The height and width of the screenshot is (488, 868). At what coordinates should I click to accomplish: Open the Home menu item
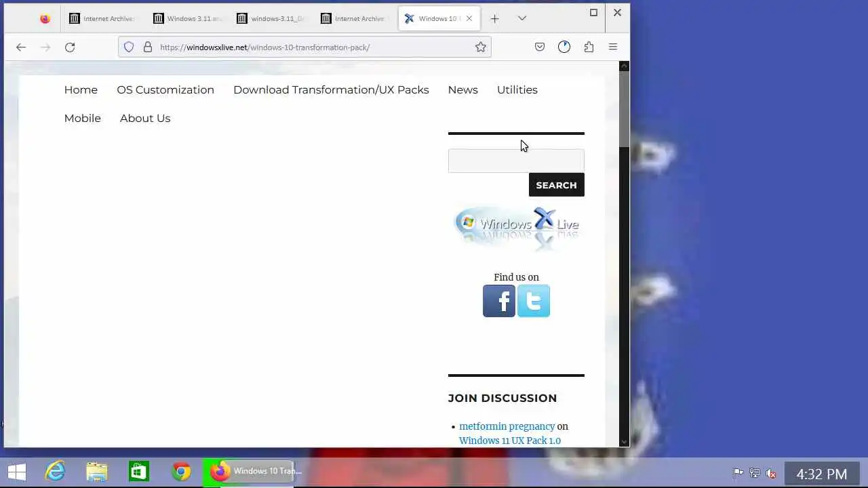[x=81, y=89]
